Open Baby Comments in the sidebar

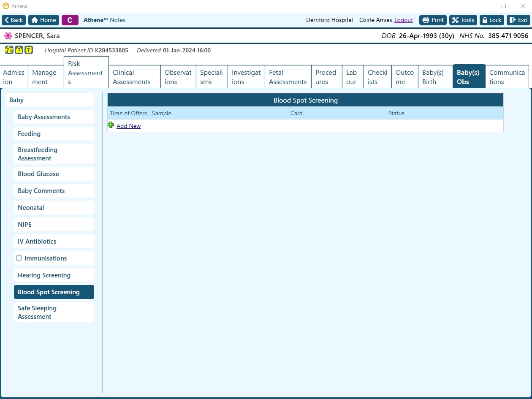click(54, 191)
